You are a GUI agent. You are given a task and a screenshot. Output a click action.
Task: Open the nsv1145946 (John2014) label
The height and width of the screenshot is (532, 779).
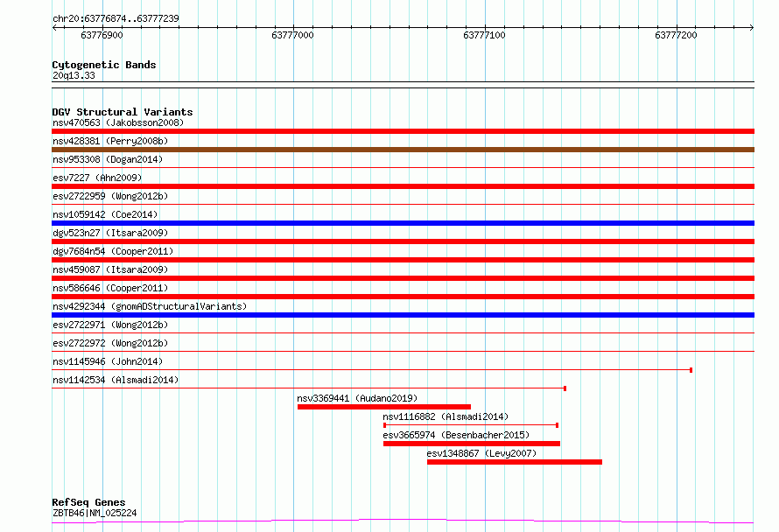[108, 361]
